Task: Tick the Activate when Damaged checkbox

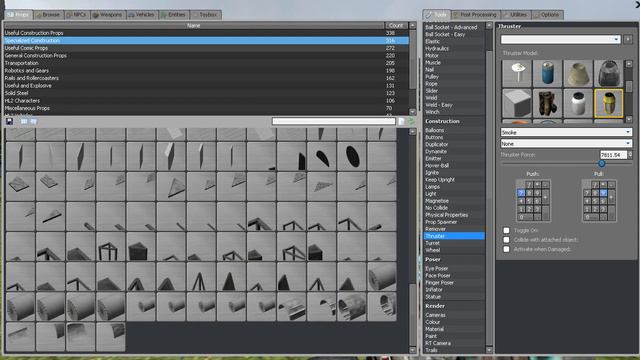Action: point(507,249)
